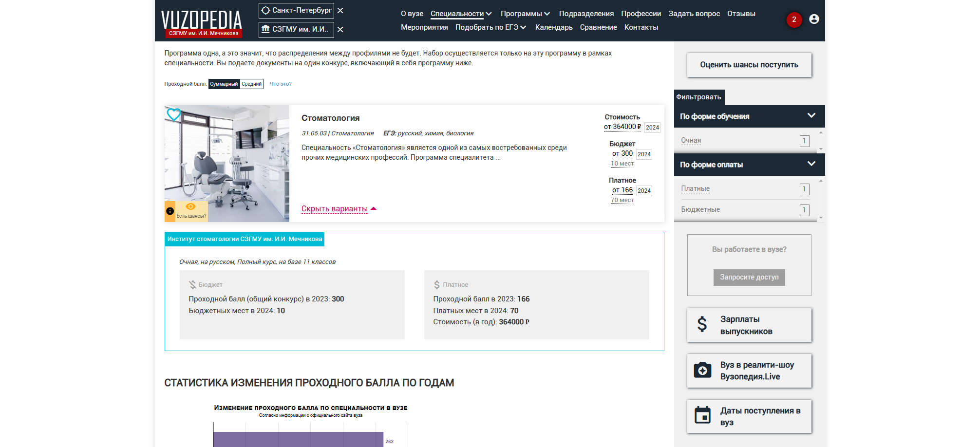
Task: Select the Фильтровать tab
Action: 699,97
